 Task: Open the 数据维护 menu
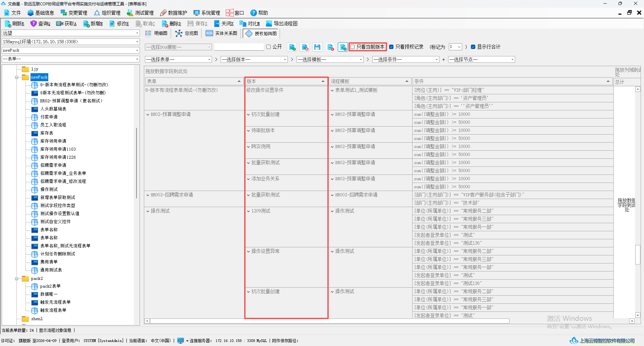[x=173, y=13]
